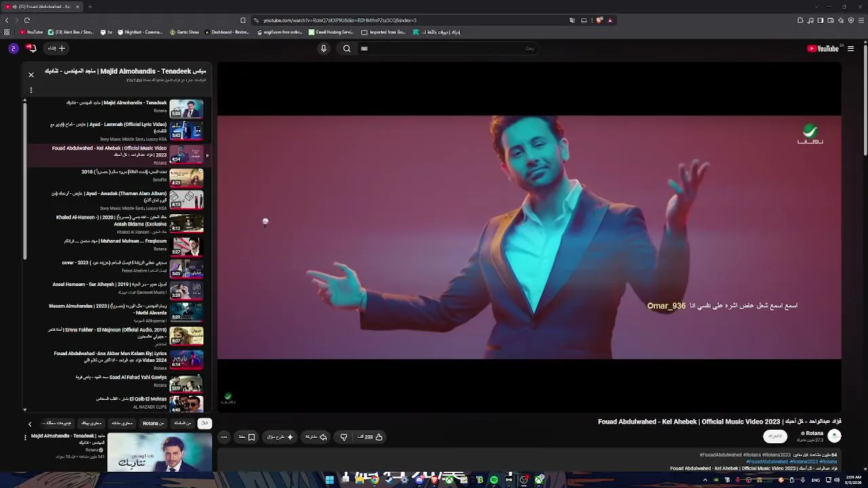This screenshot has width=868, height=488.
Task: Open the Windows Start menu
Action: coord(330,480)
